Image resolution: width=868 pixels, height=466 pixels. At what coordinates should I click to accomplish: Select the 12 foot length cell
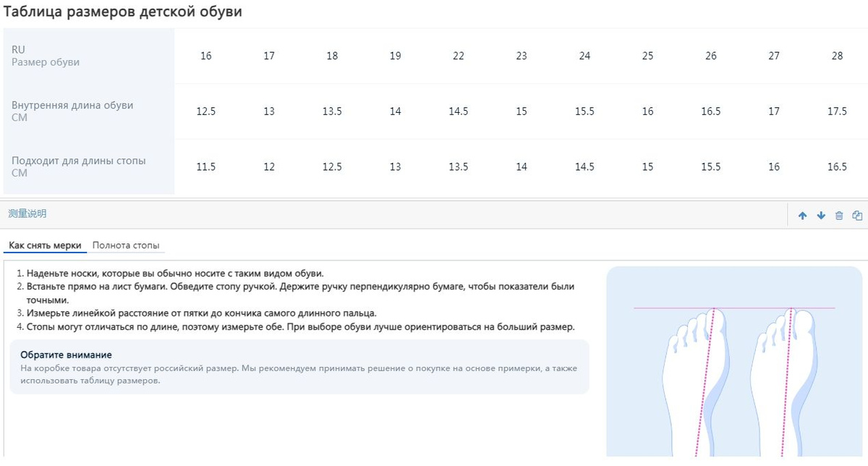point(269,166)
